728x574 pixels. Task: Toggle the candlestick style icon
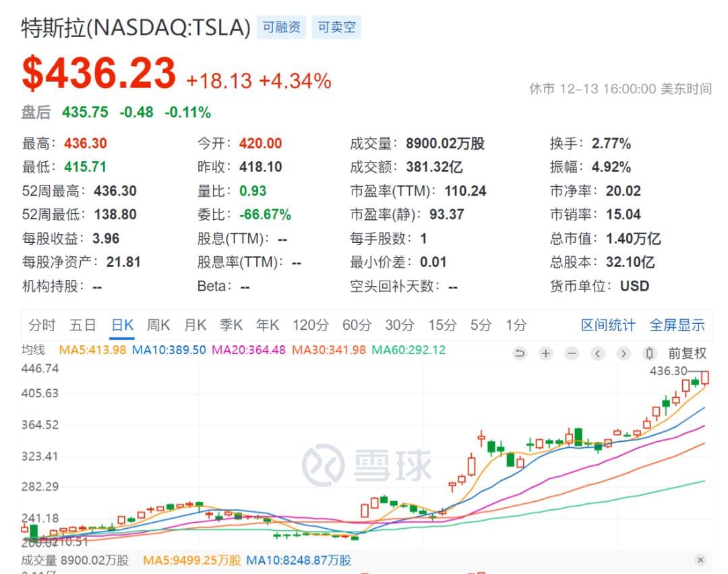click(649, 353)
